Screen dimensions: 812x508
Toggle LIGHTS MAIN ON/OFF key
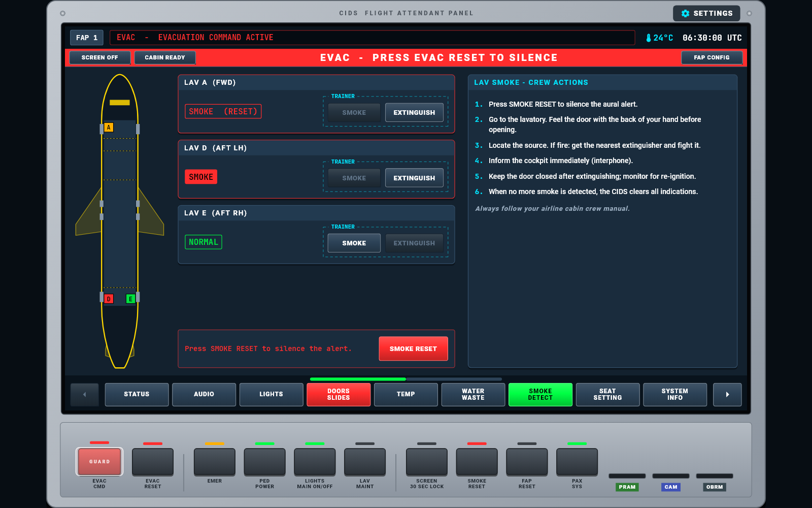click(315, 462)
